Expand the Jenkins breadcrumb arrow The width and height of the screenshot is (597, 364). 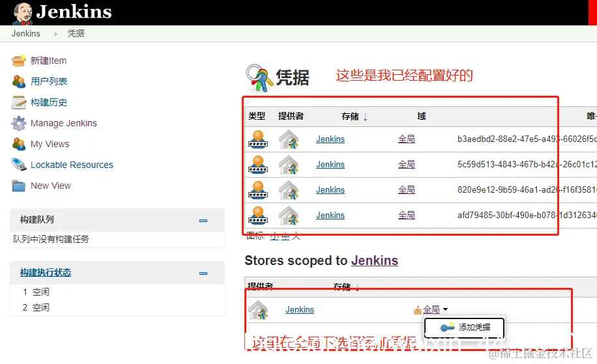(55, 34)
